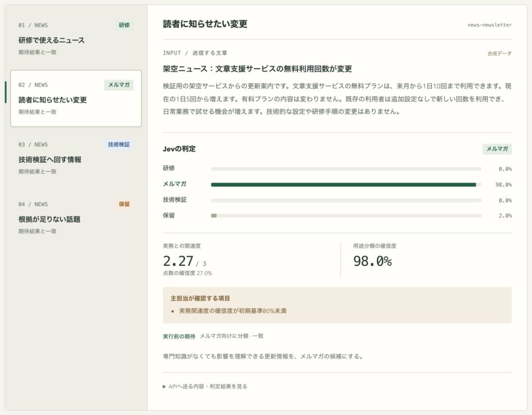532x415 pixels.
Task: Click the 0.0% value in 研修 row
Action: point(505,169)
